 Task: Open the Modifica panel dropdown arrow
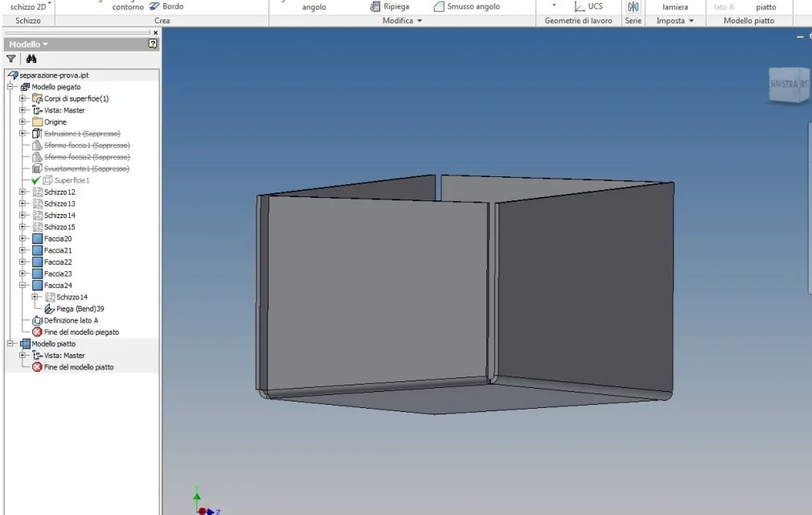pyautogui.click(x=420, y=21)
